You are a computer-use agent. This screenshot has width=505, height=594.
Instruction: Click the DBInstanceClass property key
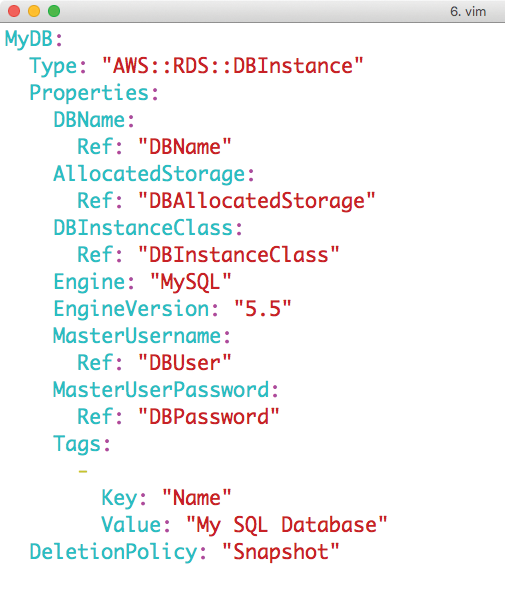click(x=143, y=228)
